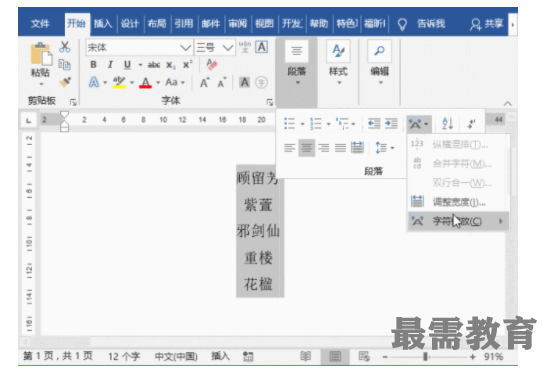Choose 调整宽度 adjust width menu item
The image size is (543, 373).
[x=458, y=202]
